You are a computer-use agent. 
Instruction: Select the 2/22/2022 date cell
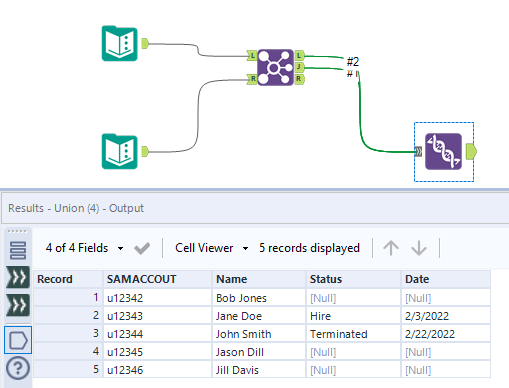(x=446, y=334)
